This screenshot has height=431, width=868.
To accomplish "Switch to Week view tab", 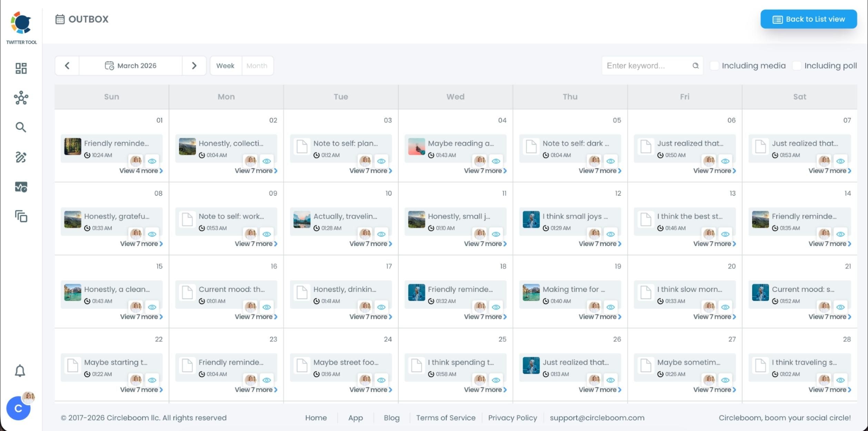I will [x=225, y=65].
